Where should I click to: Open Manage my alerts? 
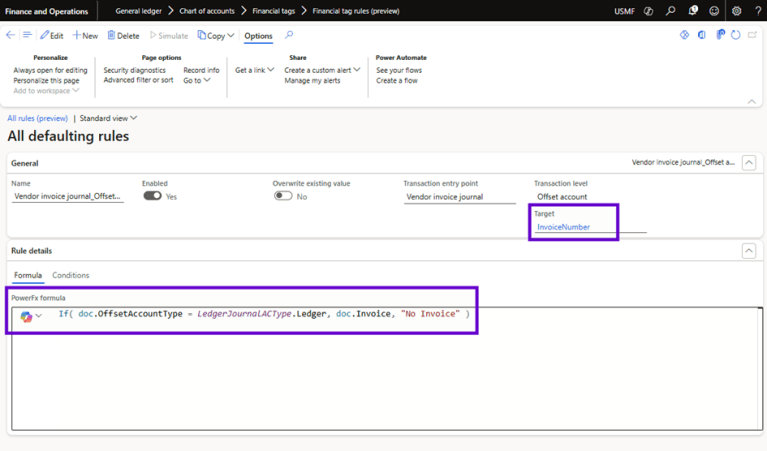[312, 80]
